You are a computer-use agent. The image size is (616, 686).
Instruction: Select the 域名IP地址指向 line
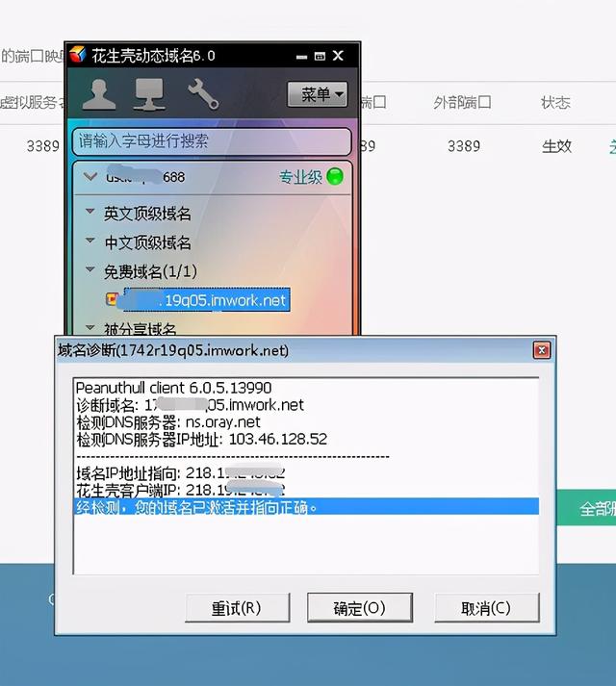180,473
